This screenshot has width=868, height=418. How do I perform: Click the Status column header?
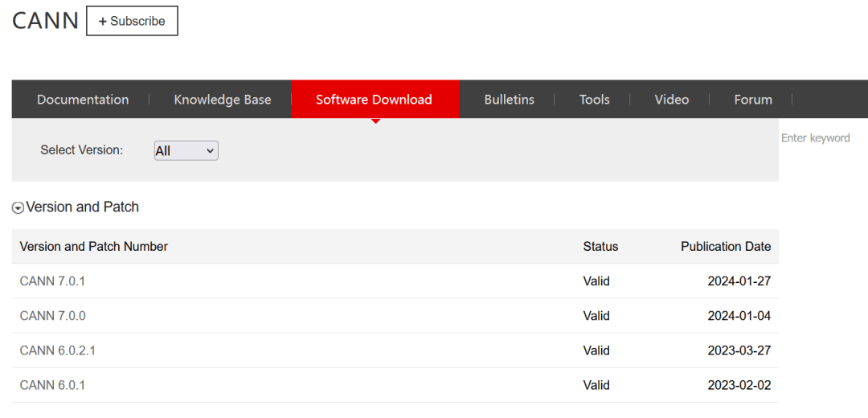coord(600,247)
